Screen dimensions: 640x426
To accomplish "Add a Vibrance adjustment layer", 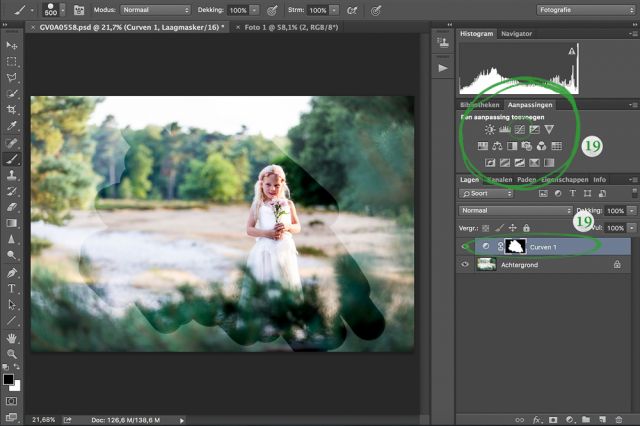I will coord(549,130).
